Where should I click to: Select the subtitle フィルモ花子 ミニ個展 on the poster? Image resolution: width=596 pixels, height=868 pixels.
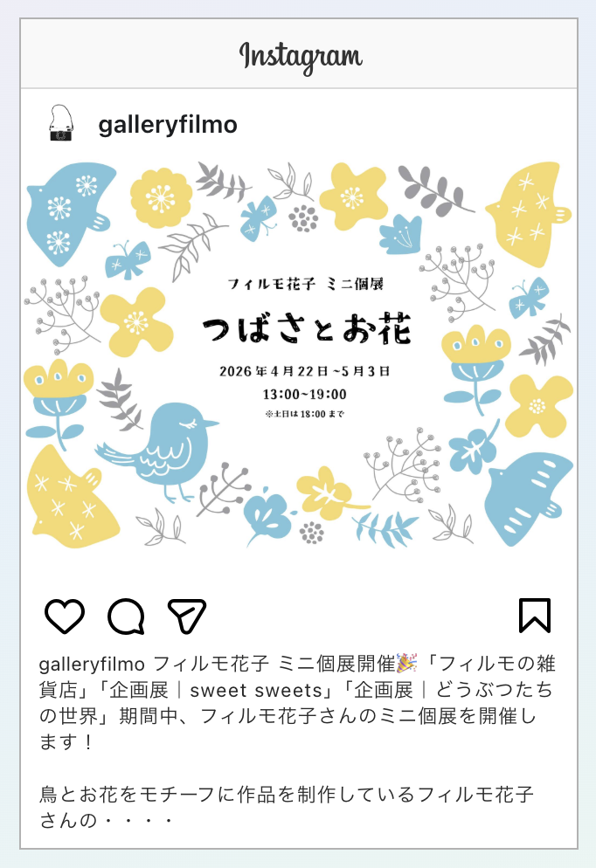click(305, 284)
